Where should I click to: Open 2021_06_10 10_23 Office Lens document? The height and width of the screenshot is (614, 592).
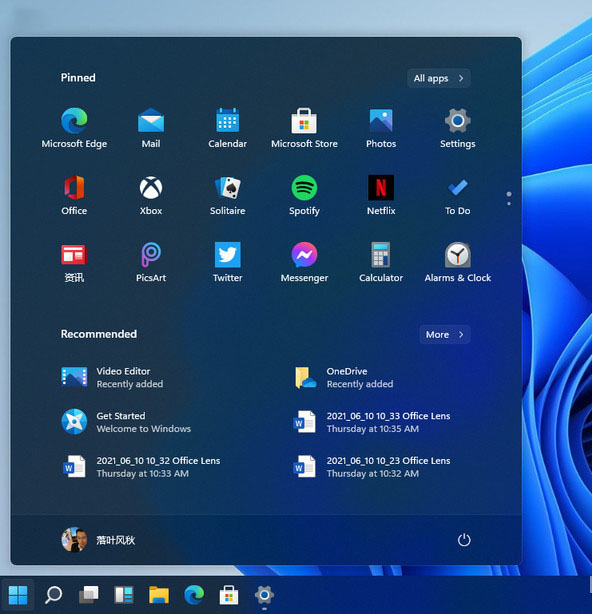tap(372, 467)
